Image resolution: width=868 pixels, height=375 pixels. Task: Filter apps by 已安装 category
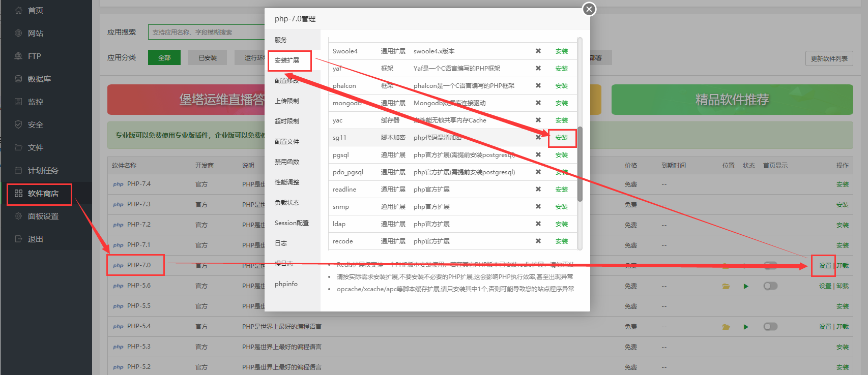(x=208, y=57)
